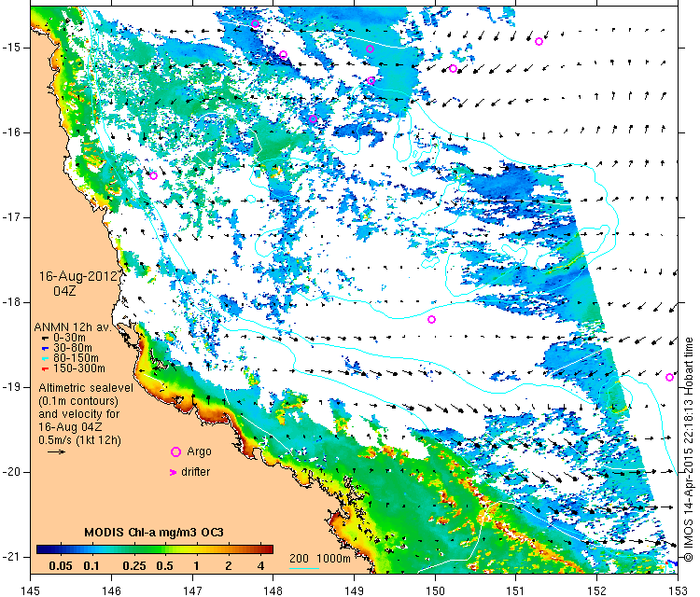Click the colorbar value '0.05'

coord(61,566)
